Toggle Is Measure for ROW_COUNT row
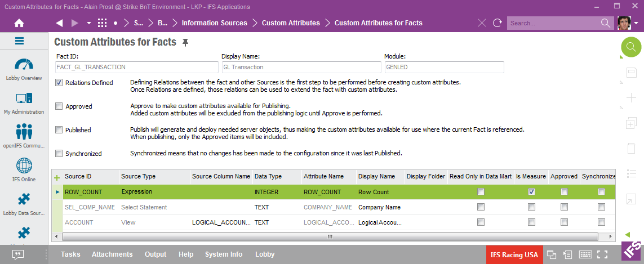644x264 pixels. [x=531, y=192]
